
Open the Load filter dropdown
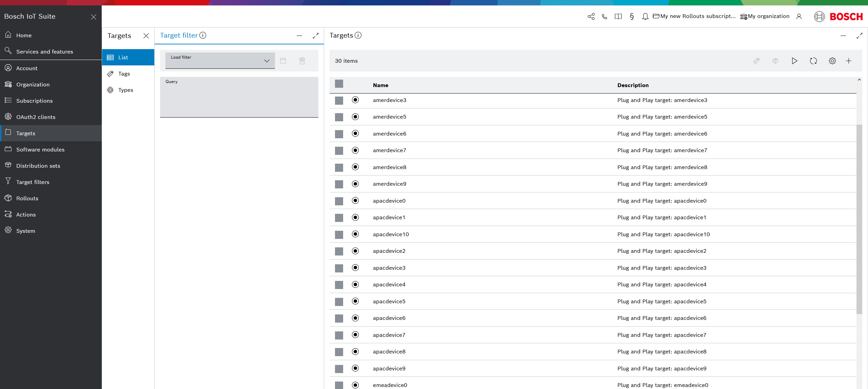pyautogui.click(x=220, y=61)
